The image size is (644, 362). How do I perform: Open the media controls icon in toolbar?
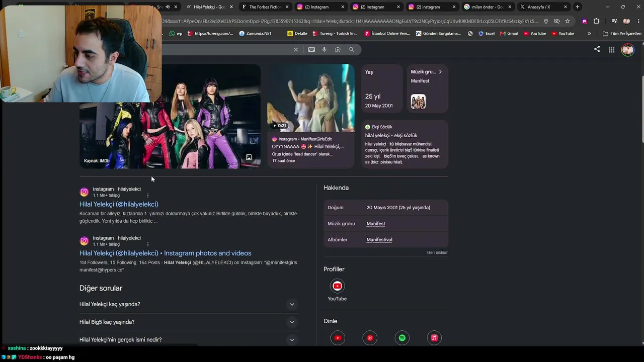[614, 21]
